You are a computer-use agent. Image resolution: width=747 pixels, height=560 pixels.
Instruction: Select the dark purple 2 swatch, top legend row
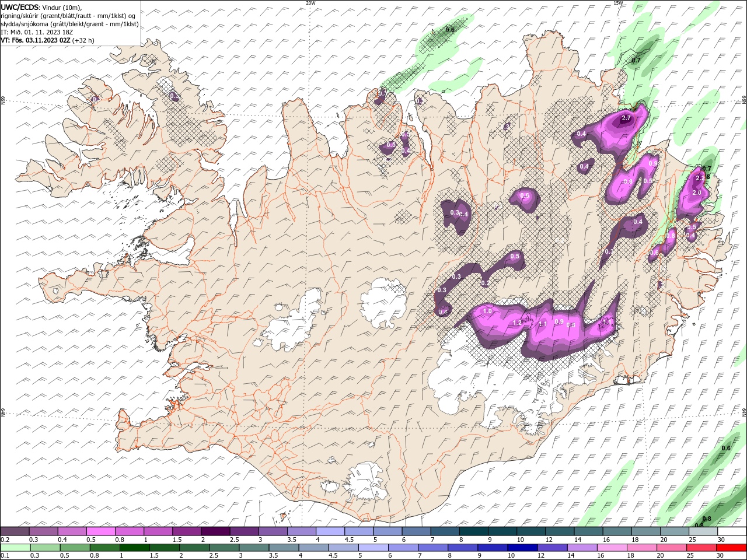pyautogui.click(x=215, y=531)
